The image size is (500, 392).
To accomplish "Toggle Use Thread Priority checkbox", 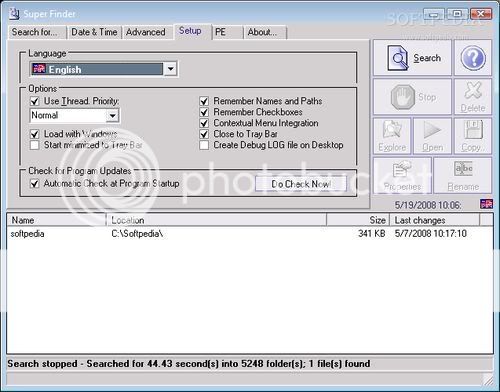I will (x=35, y=101).
